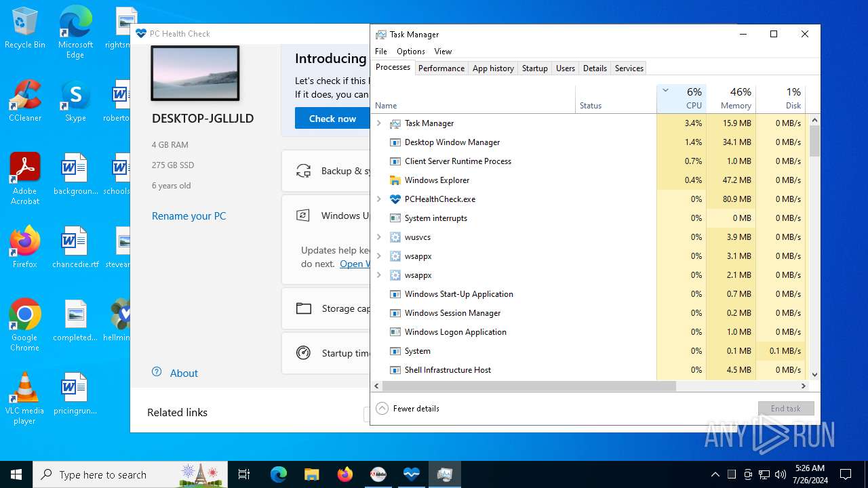868x488 pixels.
Task: Click the PC thumbnail image in PC Health Check
Action: point(195,73)
